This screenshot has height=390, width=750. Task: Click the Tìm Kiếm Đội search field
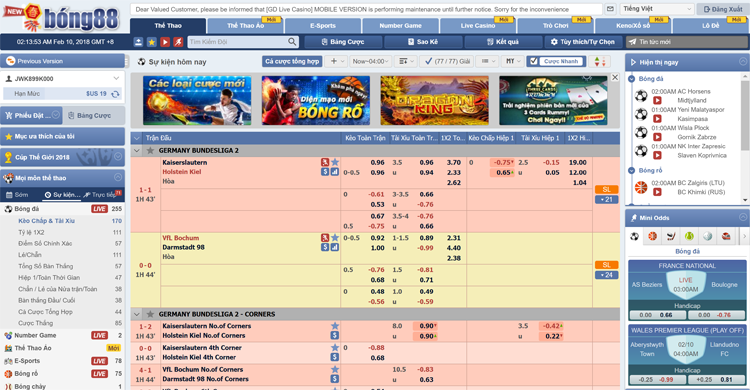(238, 42)
